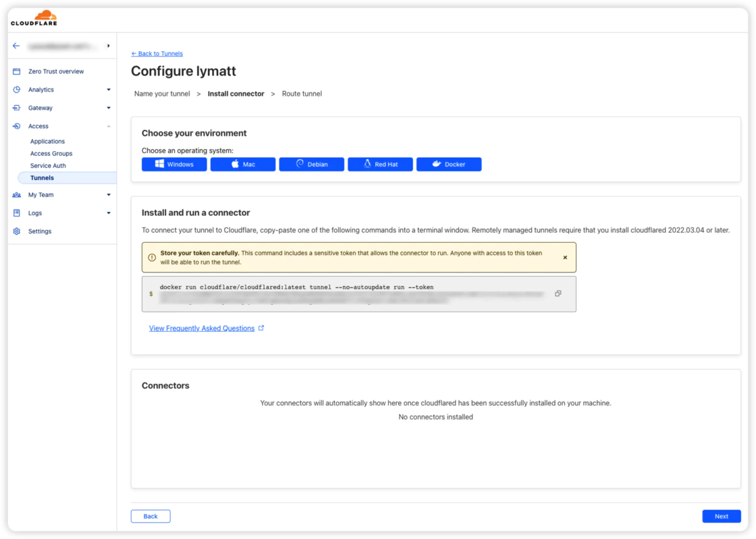Click the blurred account name
The width and height of the screenshot is (756, 539).
pos(63,47)
